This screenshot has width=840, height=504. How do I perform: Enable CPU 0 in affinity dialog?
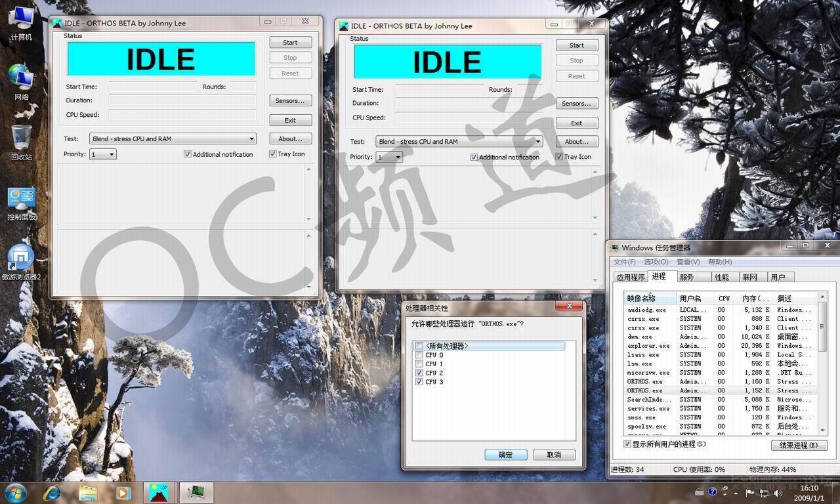click(419, 355)
